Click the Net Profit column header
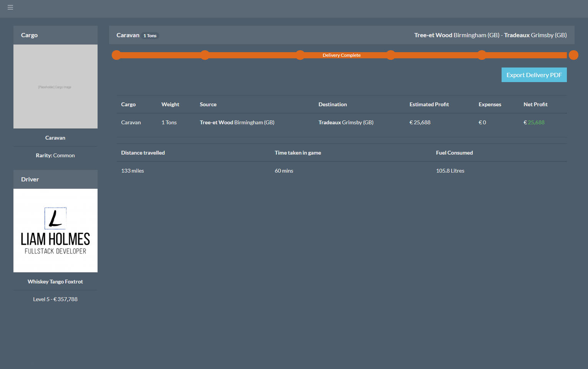588x369 pixels. point(535,104)
